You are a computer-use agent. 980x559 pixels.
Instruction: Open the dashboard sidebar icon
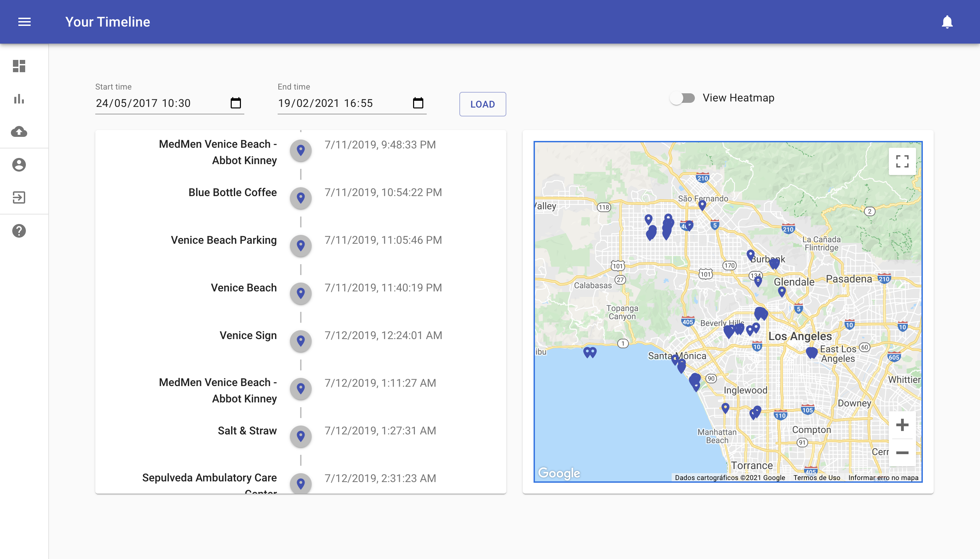[x=19, y=66]
